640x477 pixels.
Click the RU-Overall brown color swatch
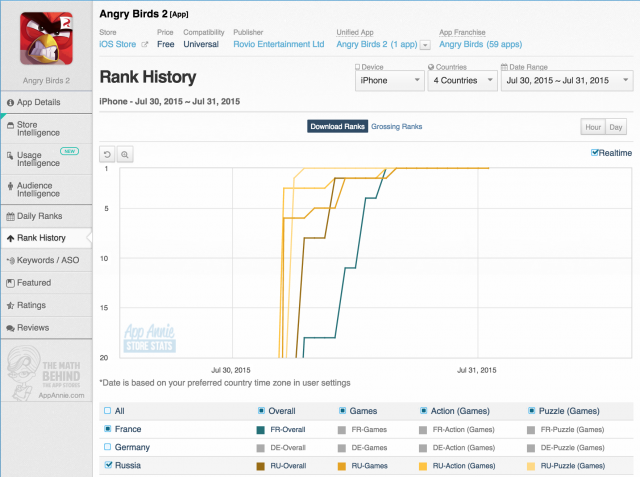(x=261, y=465)
